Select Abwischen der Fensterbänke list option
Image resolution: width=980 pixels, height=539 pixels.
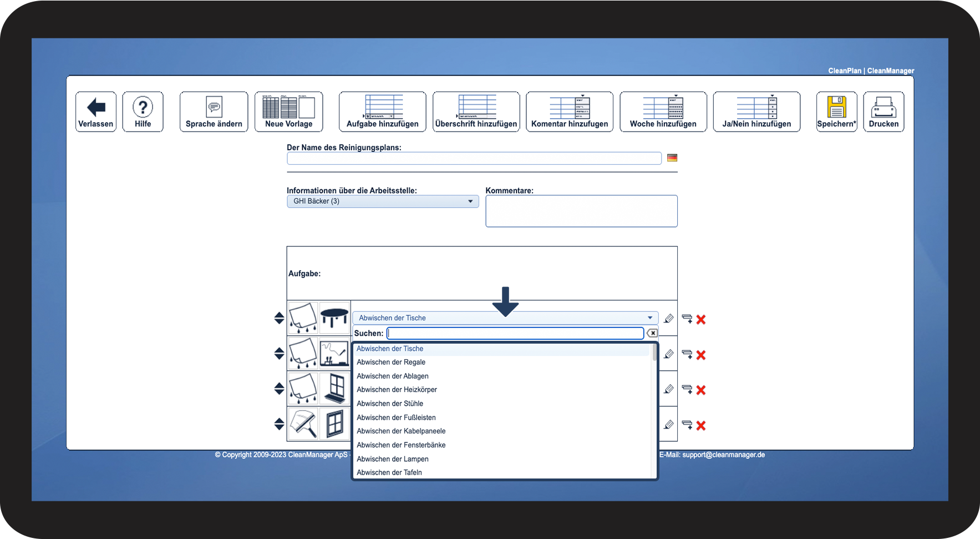502,445
